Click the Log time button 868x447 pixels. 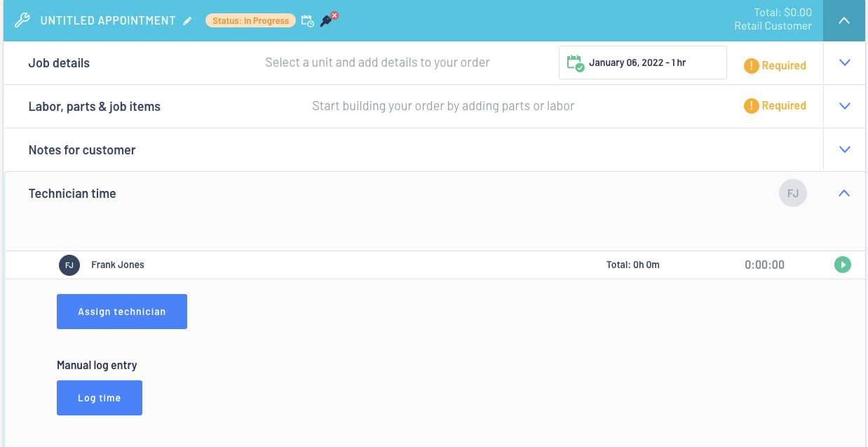[100, 398]
